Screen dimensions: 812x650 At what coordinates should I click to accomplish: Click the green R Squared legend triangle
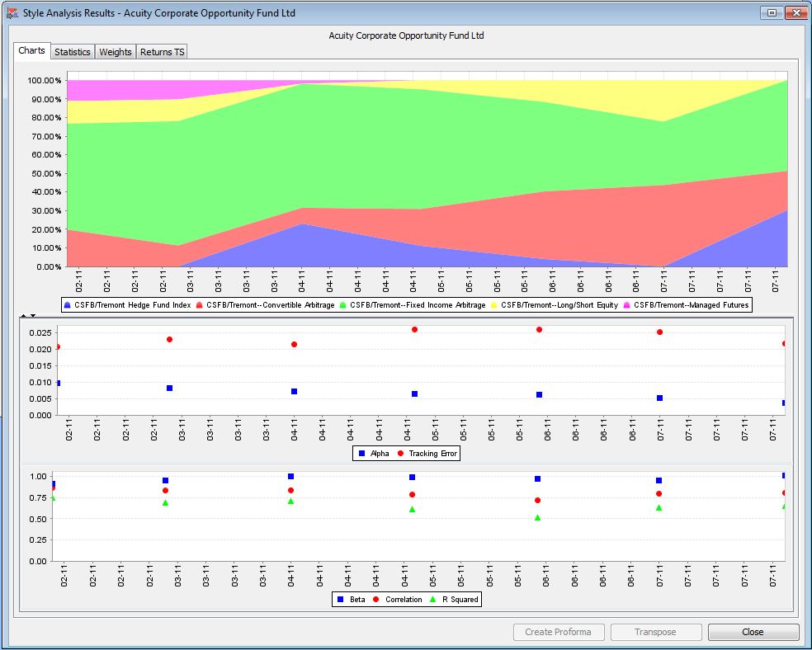click(x=433, y=600)
